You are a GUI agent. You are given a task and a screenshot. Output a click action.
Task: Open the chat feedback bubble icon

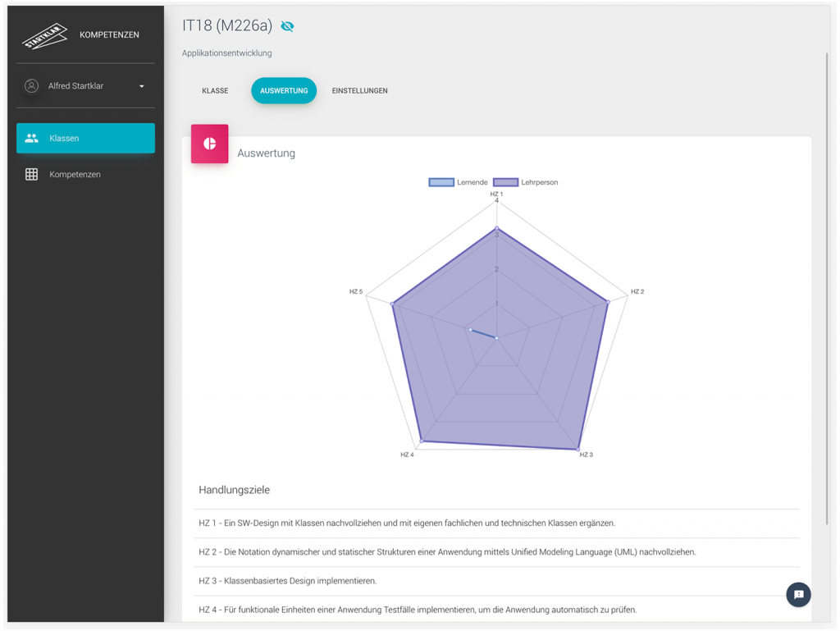click(x=798, y=595)
